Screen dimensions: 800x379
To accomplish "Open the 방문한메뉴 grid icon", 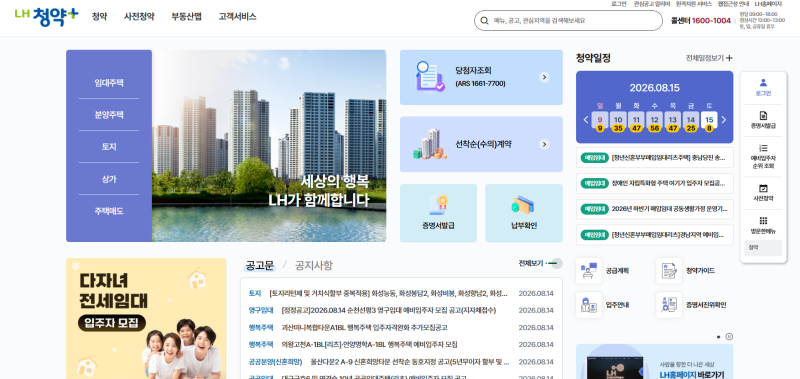I will pos(763,221).
